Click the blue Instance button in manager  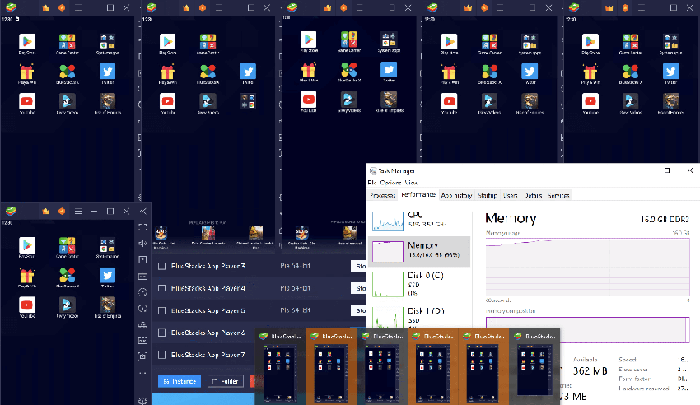click(179, 381)
